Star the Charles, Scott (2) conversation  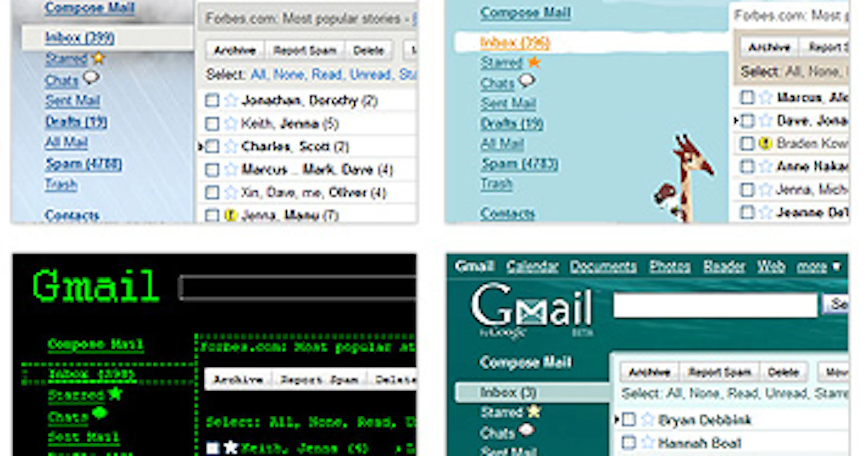pyautogui.click(x=230, y=147)
